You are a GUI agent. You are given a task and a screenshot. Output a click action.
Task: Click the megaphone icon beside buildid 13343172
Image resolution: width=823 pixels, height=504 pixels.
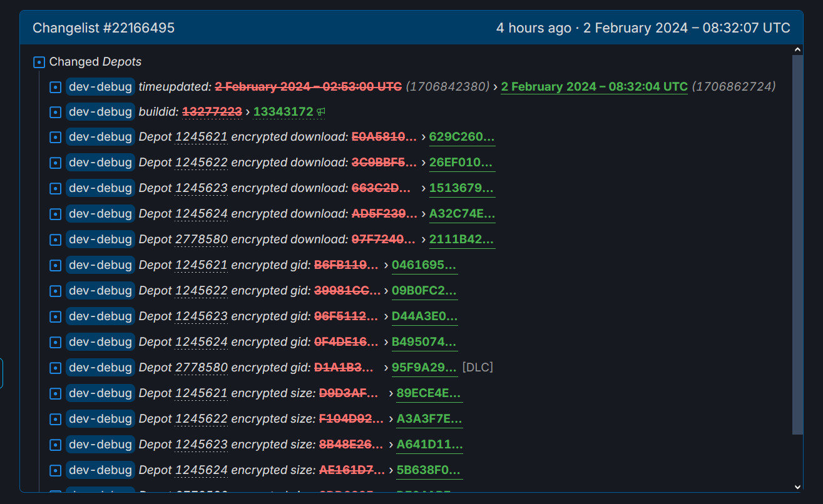(x=321, y=112)
